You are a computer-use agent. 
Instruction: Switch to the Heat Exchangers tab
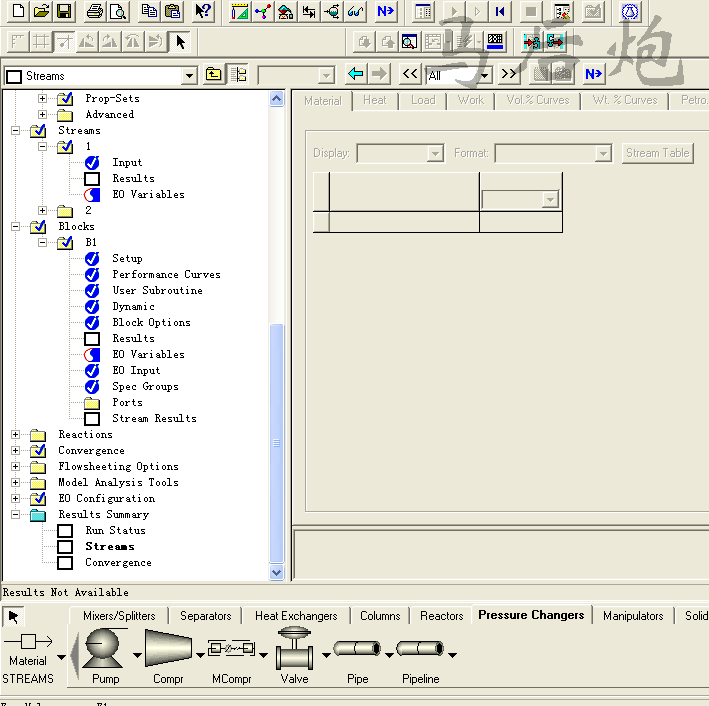[x=296, y=616]
